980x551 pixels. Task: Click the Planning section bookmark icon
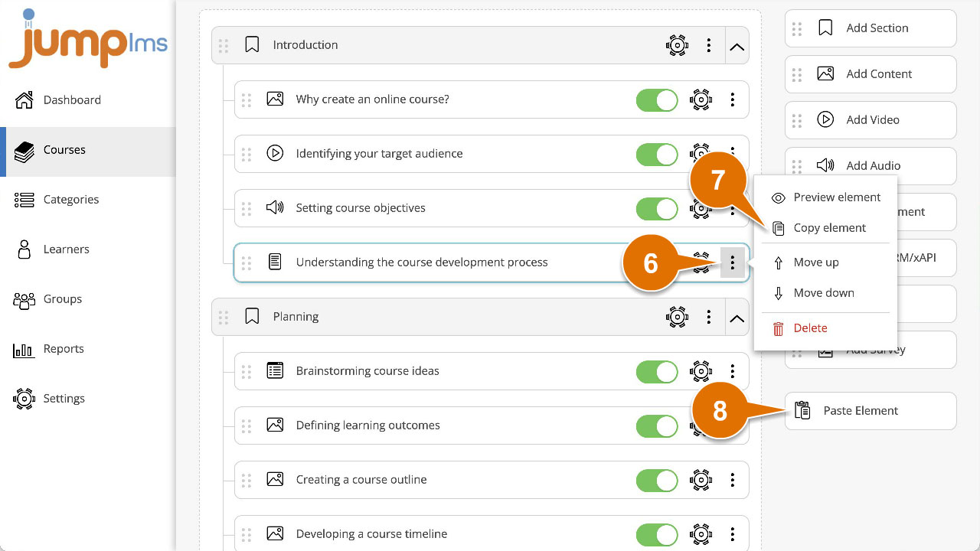pos(252,317)
